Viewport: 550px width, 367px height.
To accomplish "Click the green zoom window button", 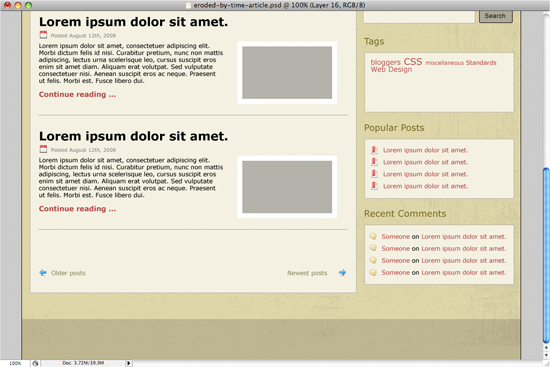I will [x=28, y=5].
